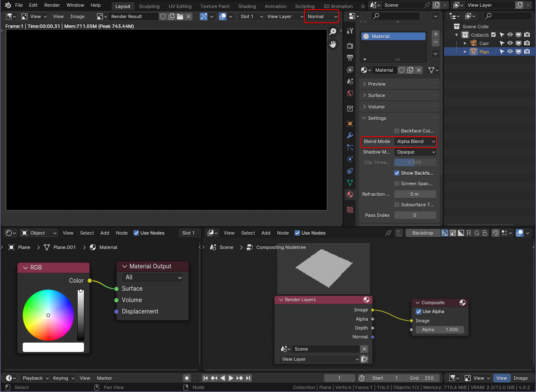Pin the compositor node tree (pin icon)
The image size is (536, 392).
388,233
